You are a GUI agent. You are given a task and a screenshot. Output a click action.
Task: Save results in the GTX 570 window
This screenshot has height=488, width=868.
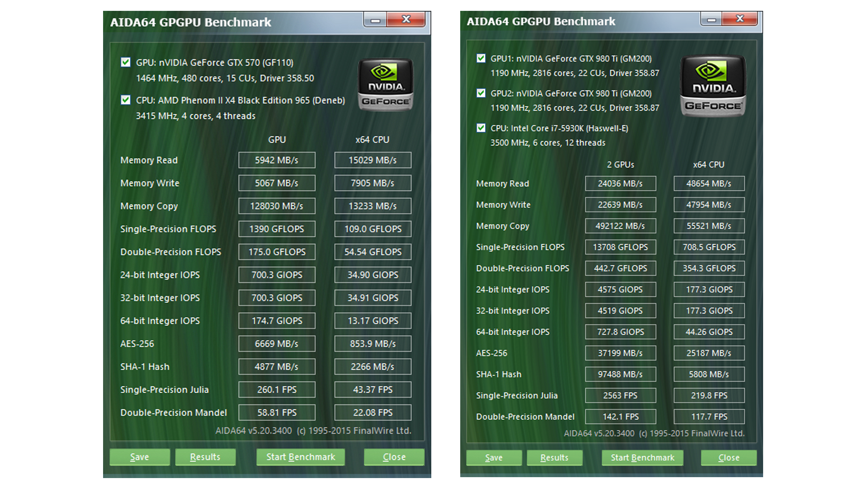(x=140, y=457)
